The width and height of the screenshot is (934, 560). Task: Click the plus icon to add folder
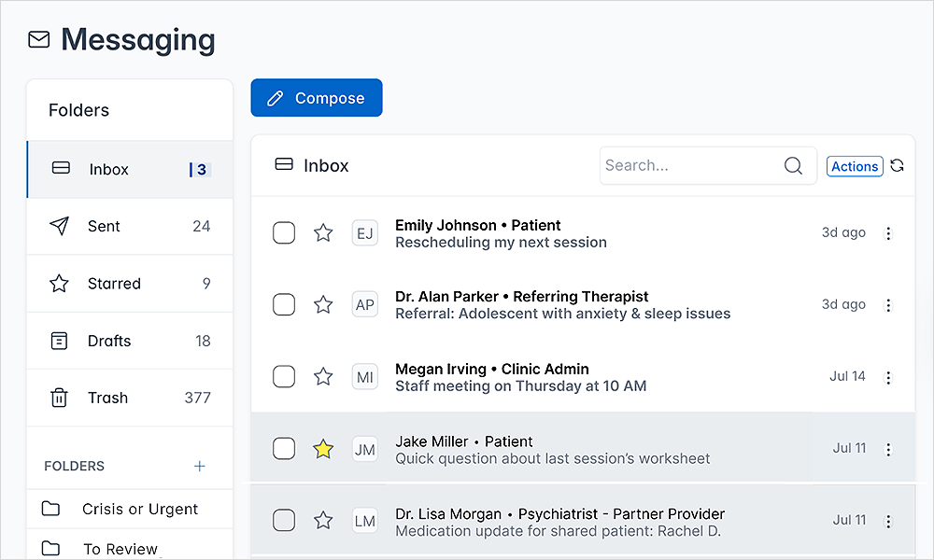tap(199, 466)
